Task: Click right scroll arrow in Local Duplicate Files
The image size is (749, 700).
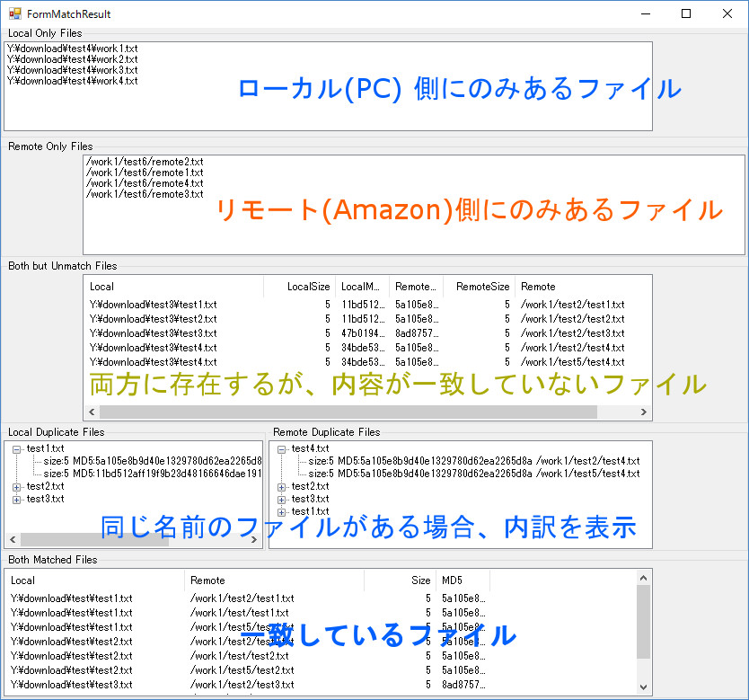Action: 254,540
